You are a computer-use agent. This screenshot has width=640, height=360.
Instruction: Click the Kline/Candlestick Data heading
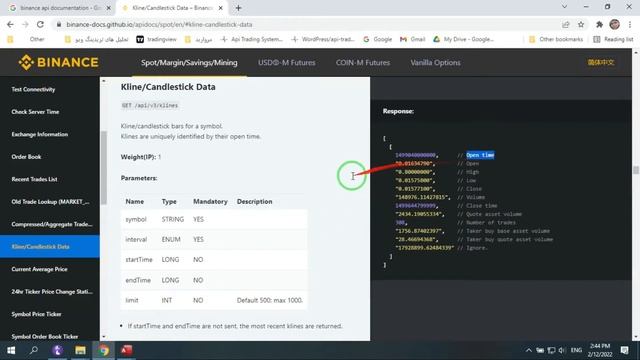click(x=168, y=87)
